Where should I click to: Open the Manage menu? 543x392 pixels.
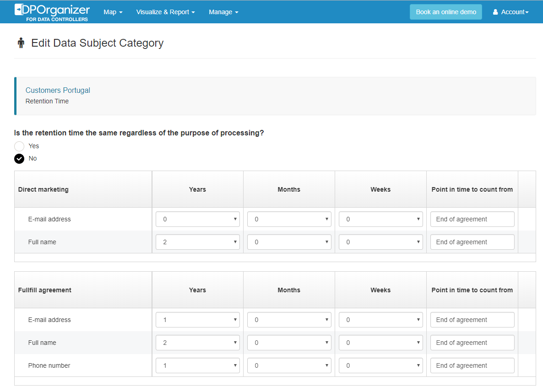[x=223, y=12]
